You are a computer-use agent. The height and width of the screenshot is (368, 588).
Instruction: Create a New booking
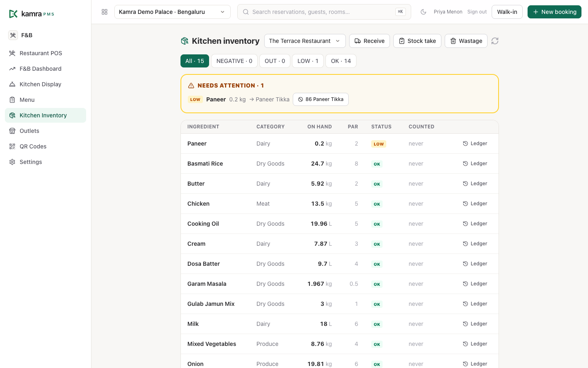pos(555,12)
